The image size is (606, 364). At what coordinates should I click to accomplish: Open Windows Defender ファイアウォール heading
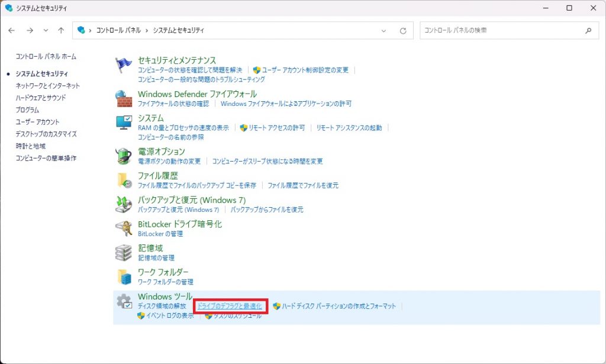coord(197,94)
